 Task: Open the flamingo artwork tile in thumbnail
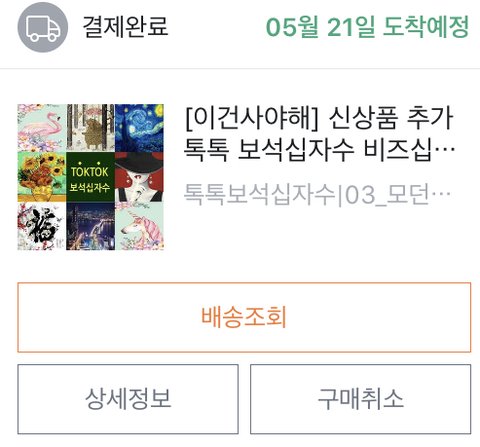[42, 128]
